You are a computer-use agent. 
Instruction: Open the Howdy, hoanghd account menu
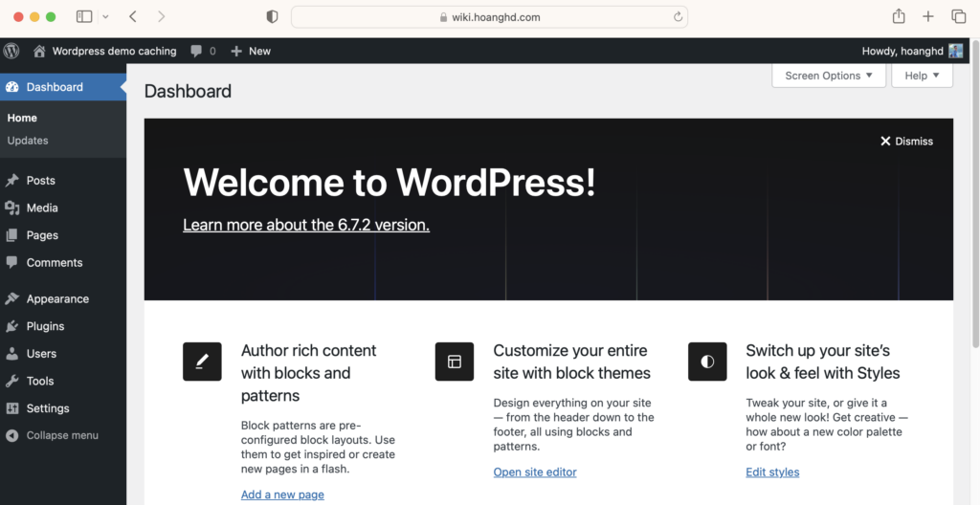pos(912,52)
